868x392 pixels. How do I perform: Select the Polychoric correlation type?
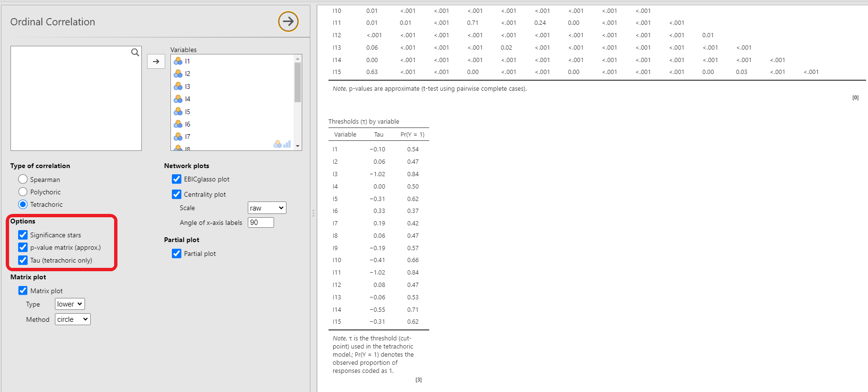tap(23, 191)
